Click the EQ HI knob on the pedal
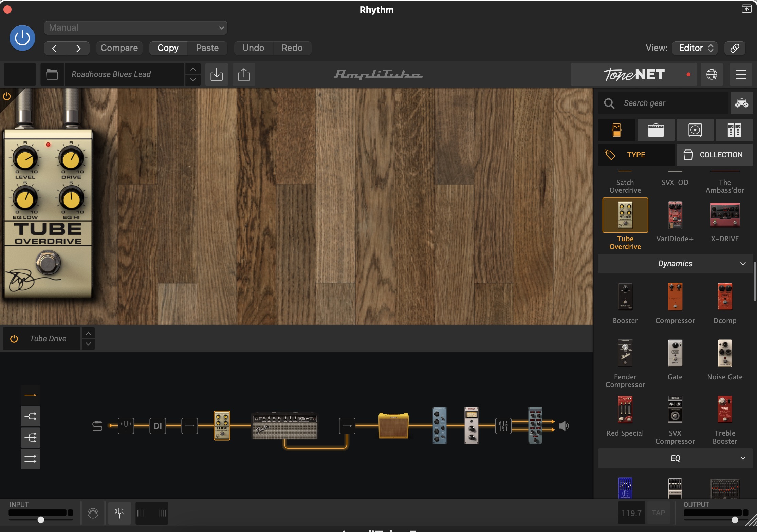757x532 pixels. (x=71, y=199)
